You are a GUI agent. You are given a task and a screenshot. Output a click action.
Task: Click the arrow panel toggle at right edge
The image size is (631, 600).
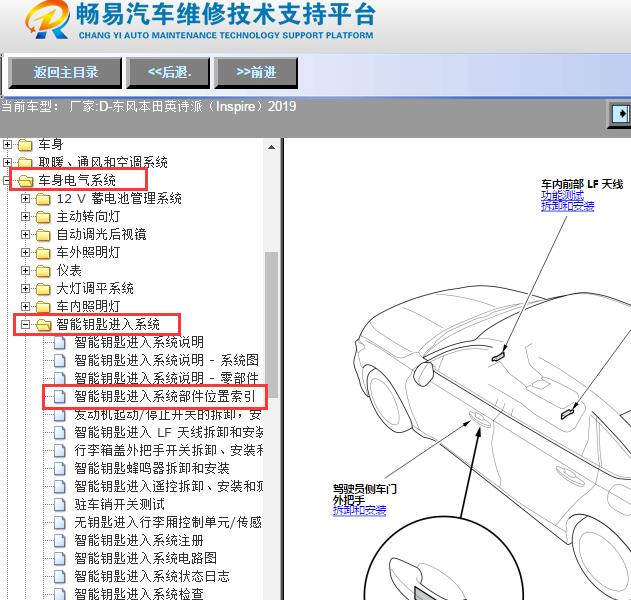point(621,113)
